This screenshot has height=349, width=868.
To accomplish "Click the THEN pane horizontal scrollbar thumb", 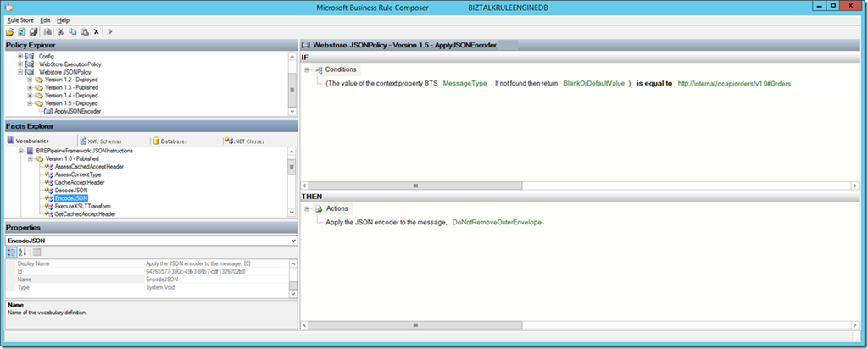I will (x=415, y=325).
